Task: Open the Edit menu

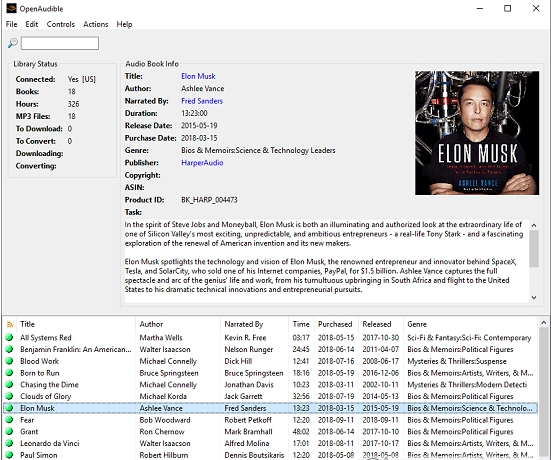Action: pyautogui.click(x=32, y=24)
